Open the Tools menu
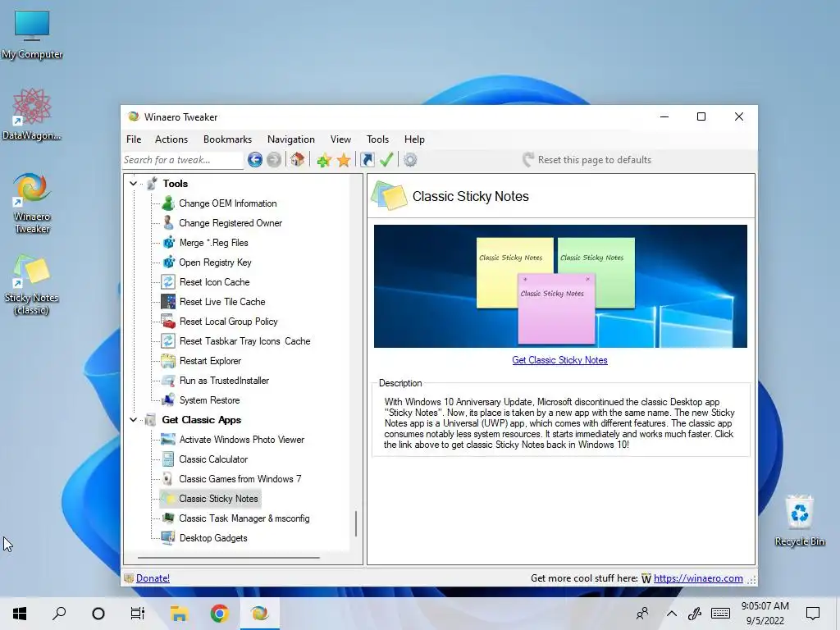 (377, 139)
